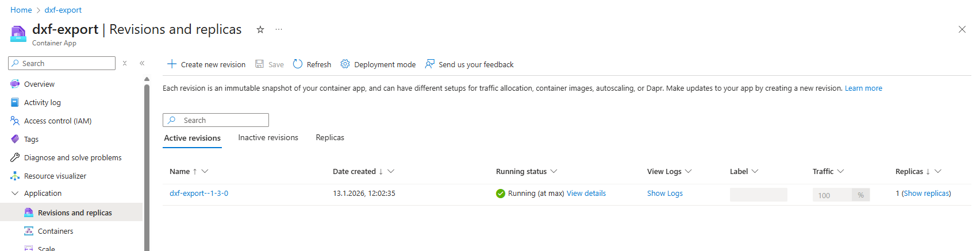Clear the sidebar search with X icon

pos(125,63)
